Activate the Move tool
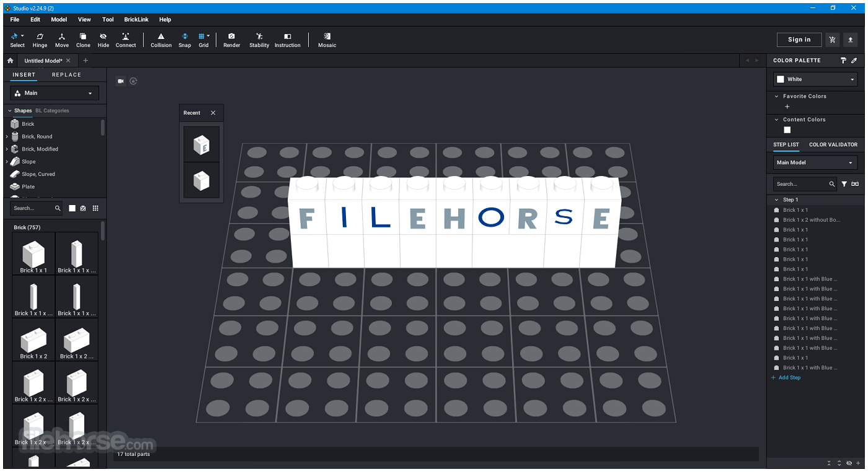 62,40
